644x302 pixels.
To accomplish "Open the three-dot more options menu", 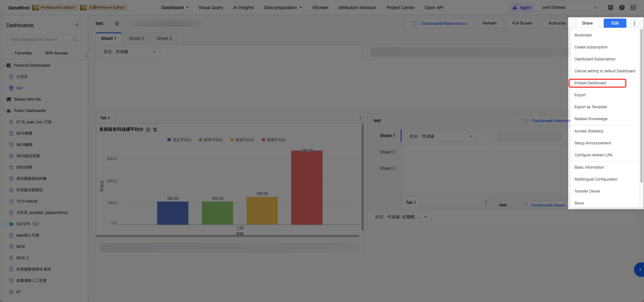I will [x=634, y=23].
